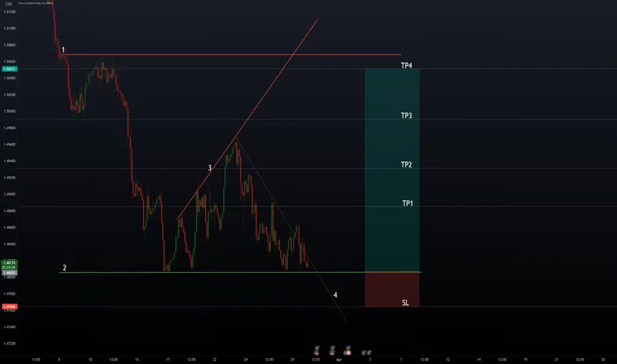Viewport: 617px width, 364px height.
Task: Click the 1.49000 price axis tick
Action: (9, 195)
